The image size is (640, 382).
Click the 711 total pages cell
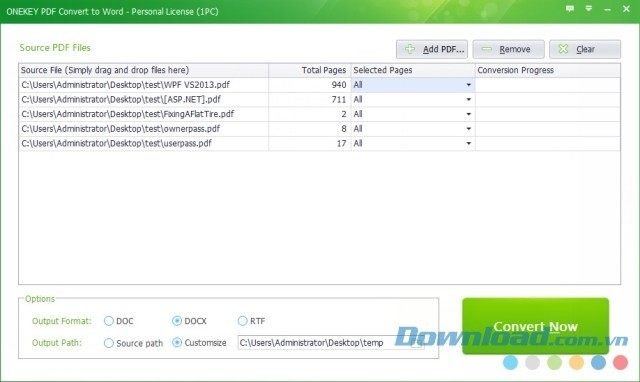point(310,100)
